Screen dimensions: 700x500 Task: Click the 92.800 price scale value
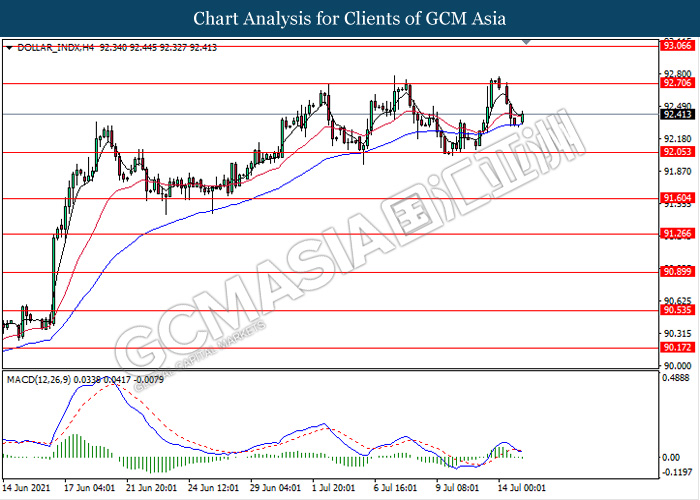[x=678, y=74]
